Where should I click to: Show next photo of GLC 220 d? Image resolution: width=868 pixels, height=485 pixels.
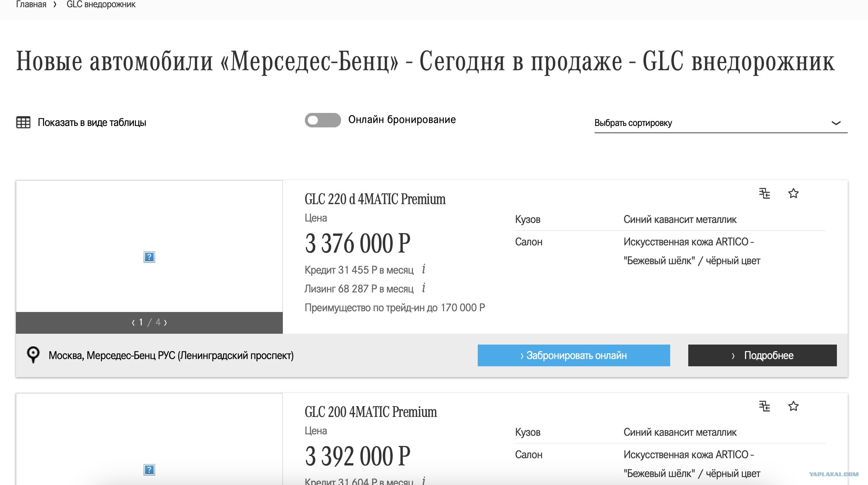pyautogui.click(x=166, y=322)
